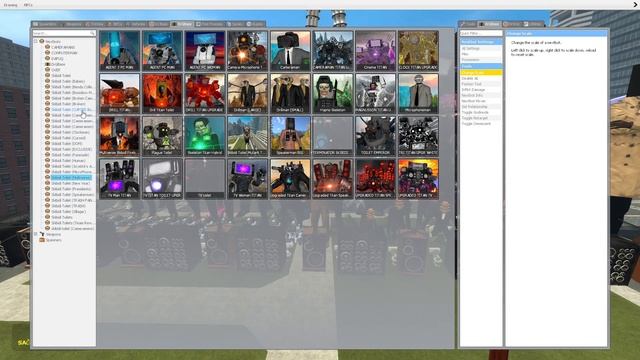The width and height of the screenshot is (640, 360).
Task: Switch to the Post Process tab
Action: [210, 24]
